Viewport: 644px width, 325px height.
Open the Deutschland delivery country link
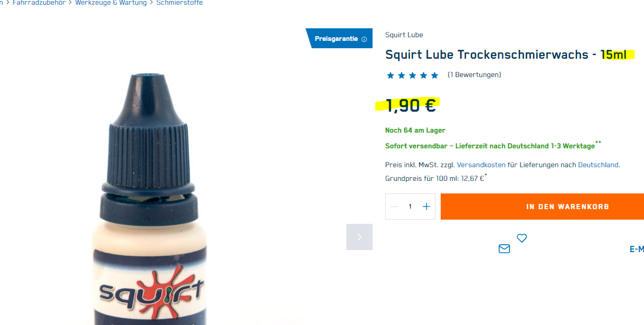pyautogui.click(x=598, y=165)
